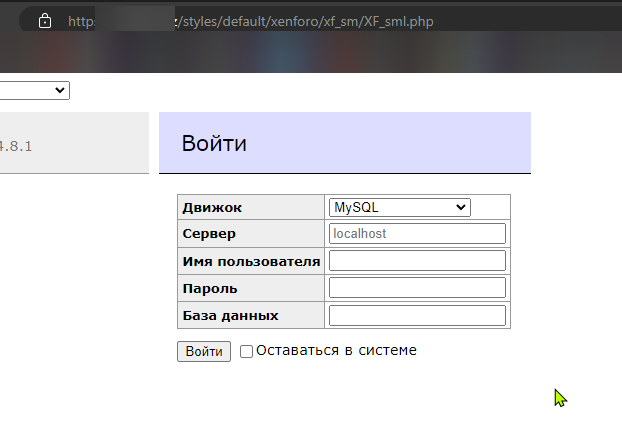Viewport: 622px width, 421px height.
Task: Click the Сервер row label
Action: [209, 233]
